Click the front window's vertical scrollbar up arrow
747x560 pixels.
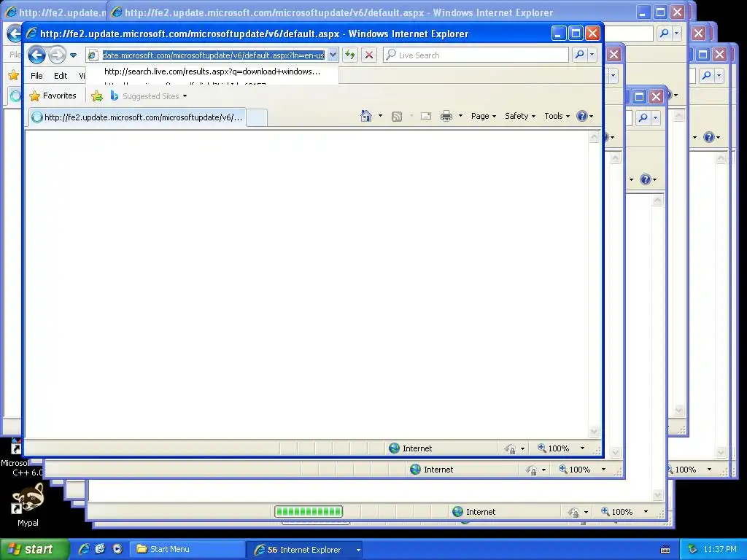594,138
